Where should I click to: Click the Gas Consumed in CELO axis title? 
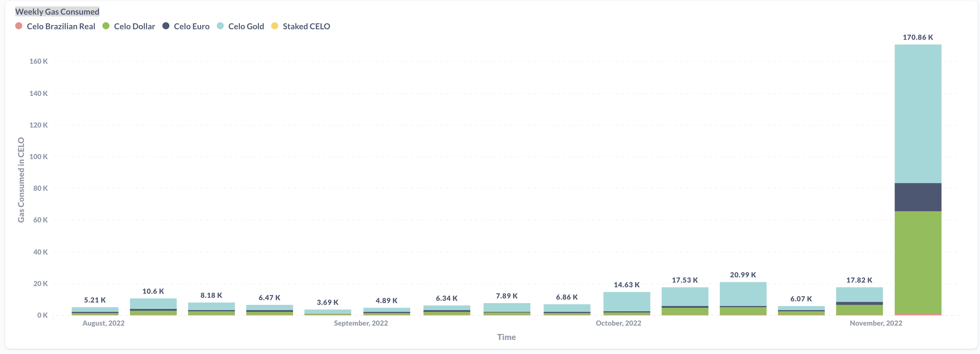[x=21, y=180]
